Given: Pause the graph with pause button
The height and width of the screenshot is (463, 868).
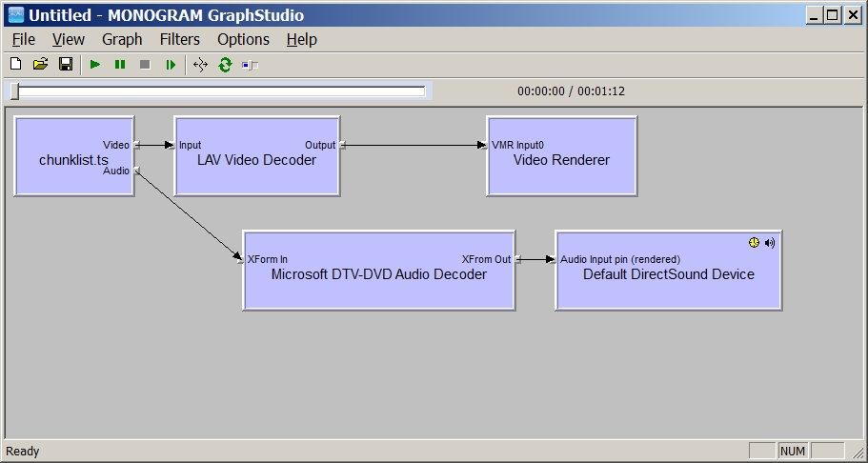Looking at the screenshot, I should coord(120,65).
